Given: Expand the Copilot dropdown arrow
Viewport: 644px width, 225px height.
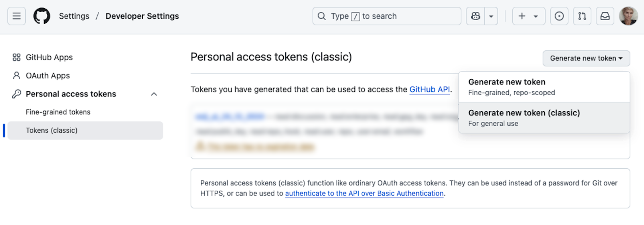Looking at the screenshot, I should (491, 16).
